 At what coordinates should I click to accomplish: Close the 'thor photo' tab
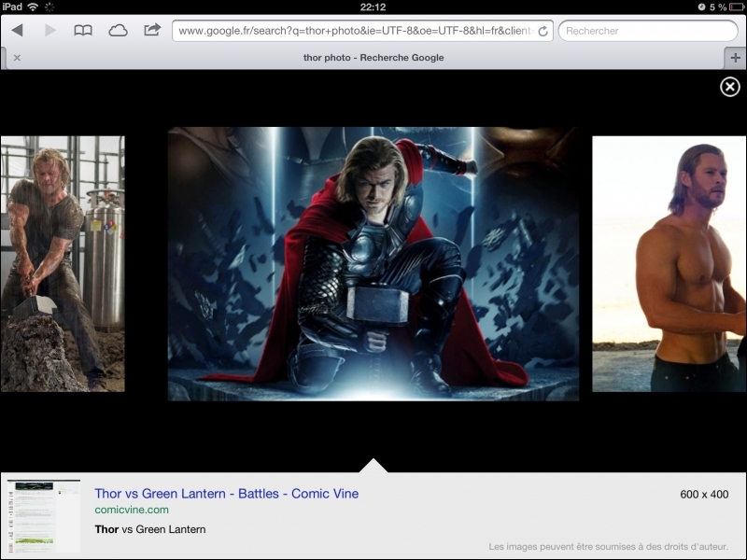click(17, 58)
